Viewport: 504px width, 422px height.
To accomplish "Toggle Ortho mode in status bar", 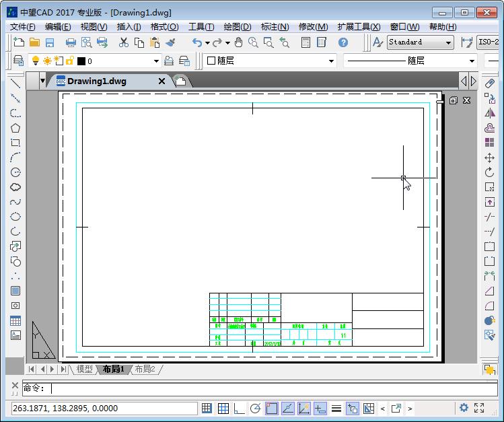I will [x=240, y=408].
